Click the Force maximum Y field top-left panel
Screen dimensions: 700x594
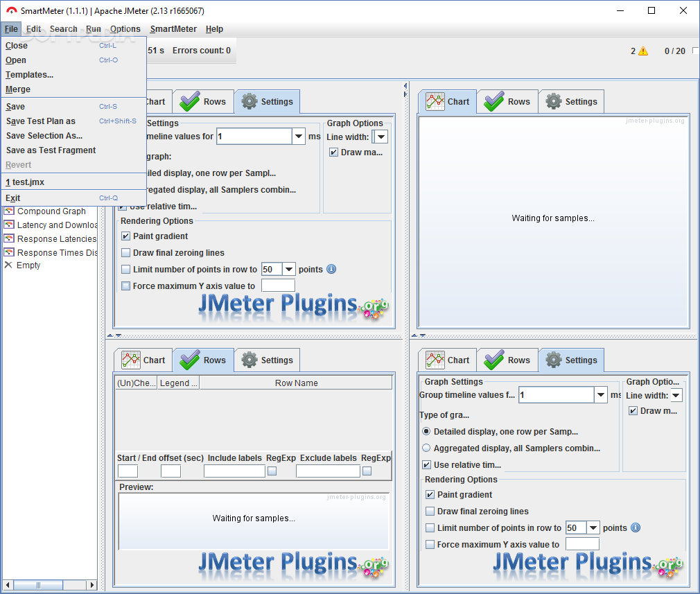coord(278,286)
